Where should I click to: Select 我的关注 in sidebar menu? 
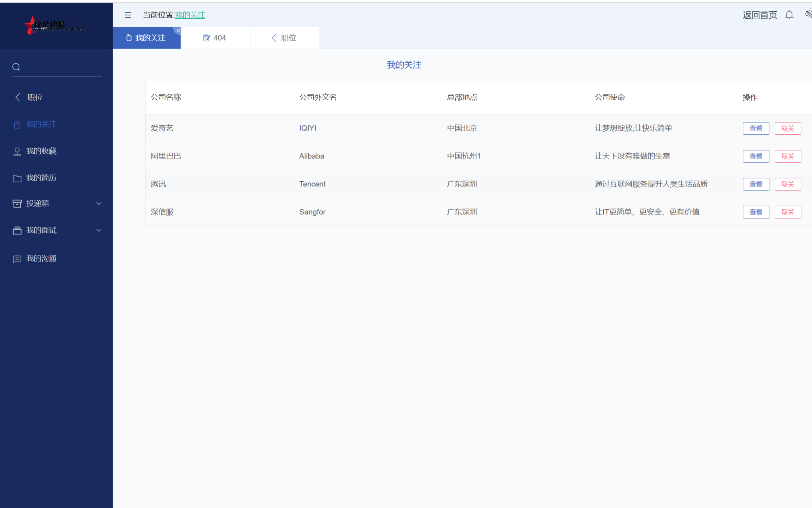[x=41, y=124]
